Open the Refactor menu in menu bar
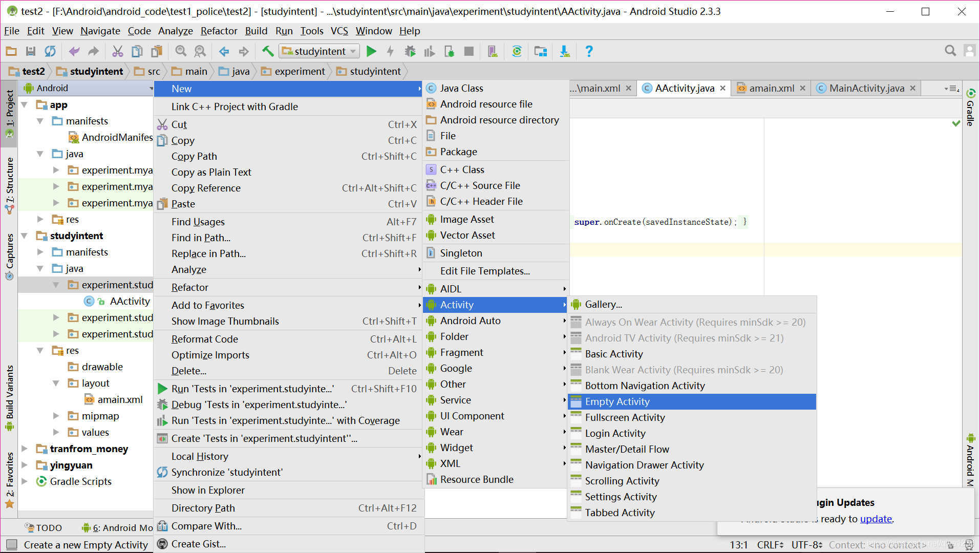Viewport: 980px width, 553px height. (219, 31)
